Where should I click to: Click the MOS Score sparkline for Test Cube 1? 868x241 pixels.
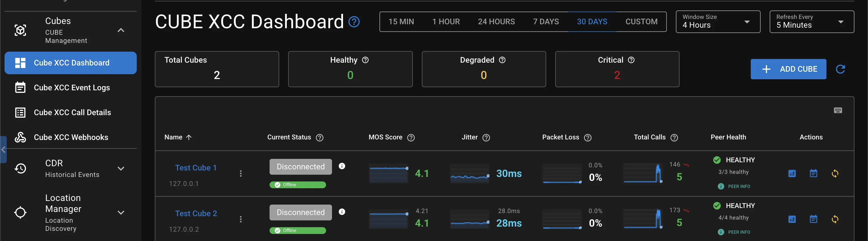[x=389, y=173]
